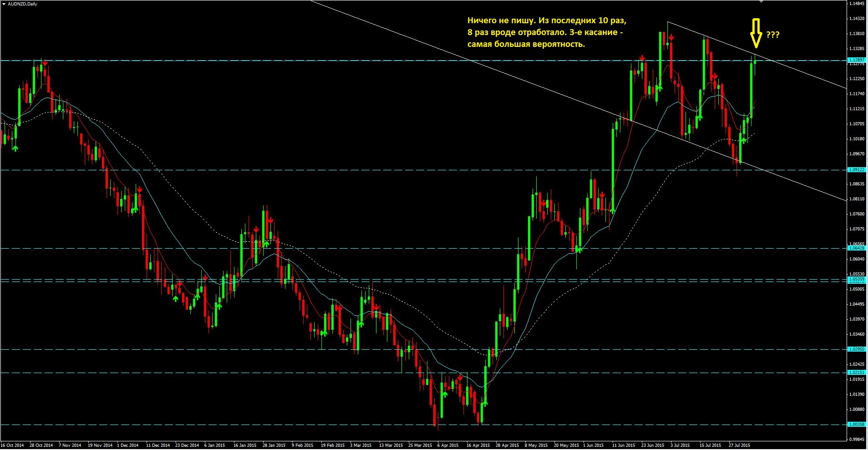Click the highlighted 1.06428 level label
This screenshot has height=450, width=868.
[x=857, y=248]
